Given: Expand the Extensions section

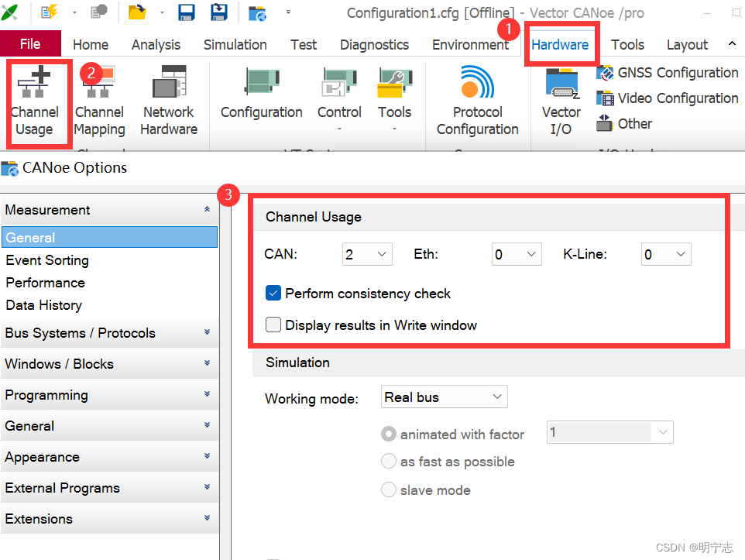Looking at the screenshot, I should pyautogui.click(x=207, y=518).
